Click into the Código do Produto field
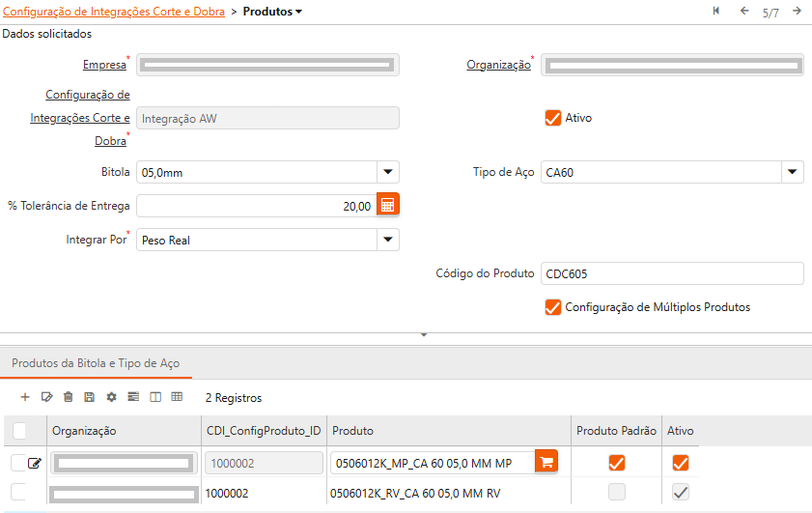The height and width of the screenshot is (513, 812). [672, 273]
